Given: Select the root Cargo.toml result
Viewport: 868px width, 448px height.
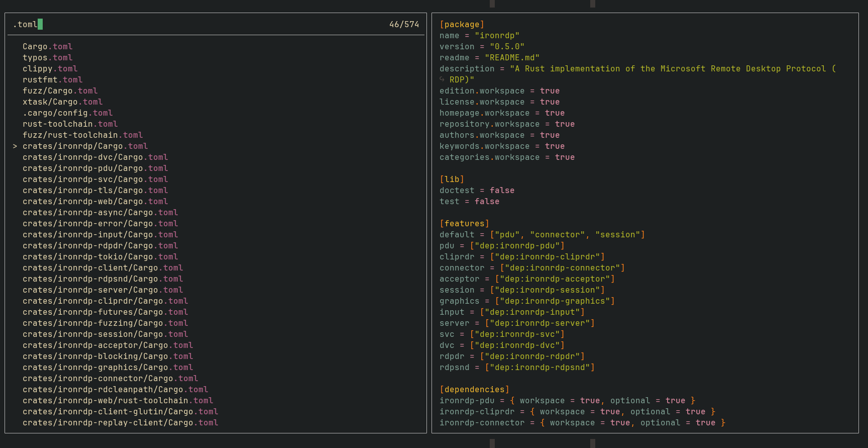Looking at the screenshot, I should [x=47, y=47].
